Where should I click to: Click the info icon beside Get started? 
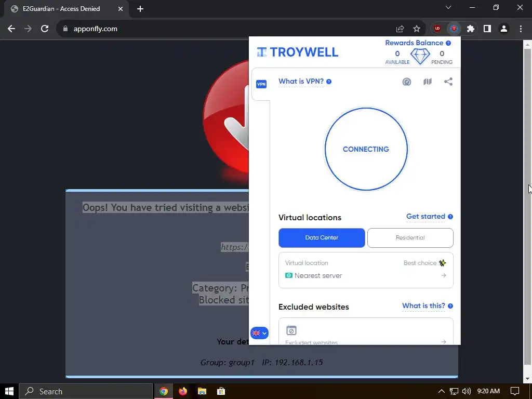pyautogui.click(x=450, y=217)
